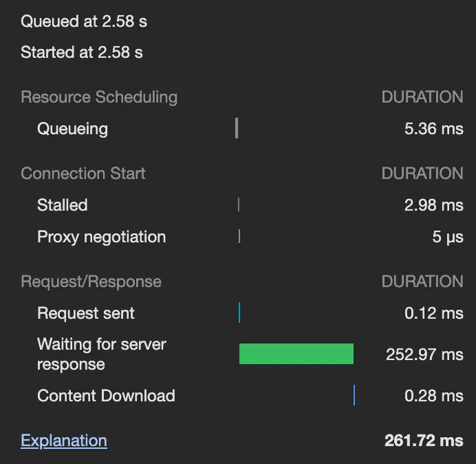Viewport: 476px width, 464px height.
Task: Click the Content Download label
Action: pyautogui.click(x=106, y=396)
